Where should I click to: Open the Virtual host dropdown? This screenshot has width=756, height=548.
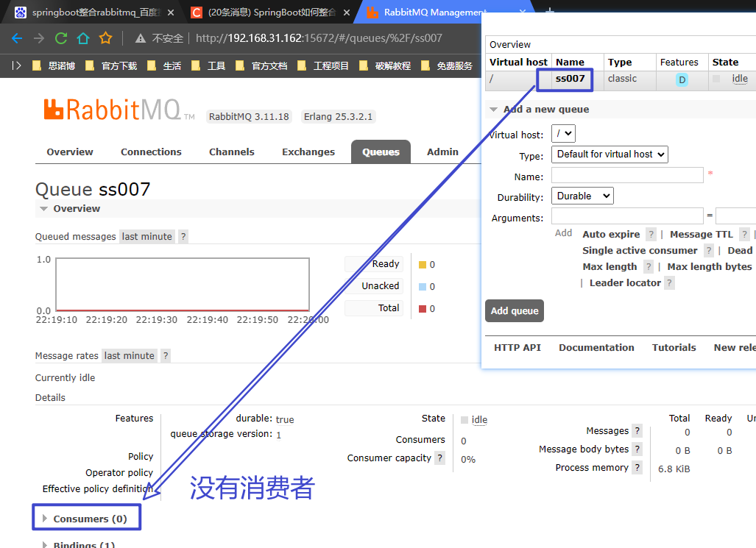pos(565,135)
